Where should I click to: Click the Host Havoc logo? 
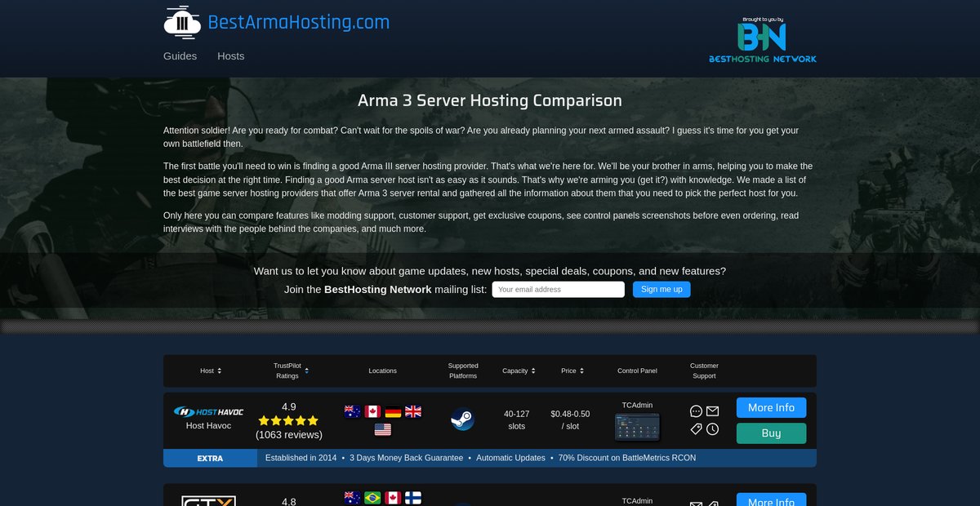(208, 411)
